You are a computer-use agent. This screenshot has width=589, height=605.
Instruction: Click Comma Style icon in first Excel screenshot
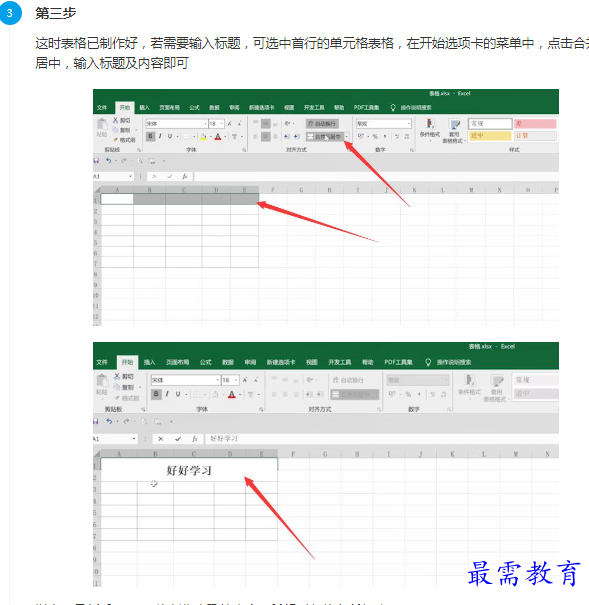point(385,136)
